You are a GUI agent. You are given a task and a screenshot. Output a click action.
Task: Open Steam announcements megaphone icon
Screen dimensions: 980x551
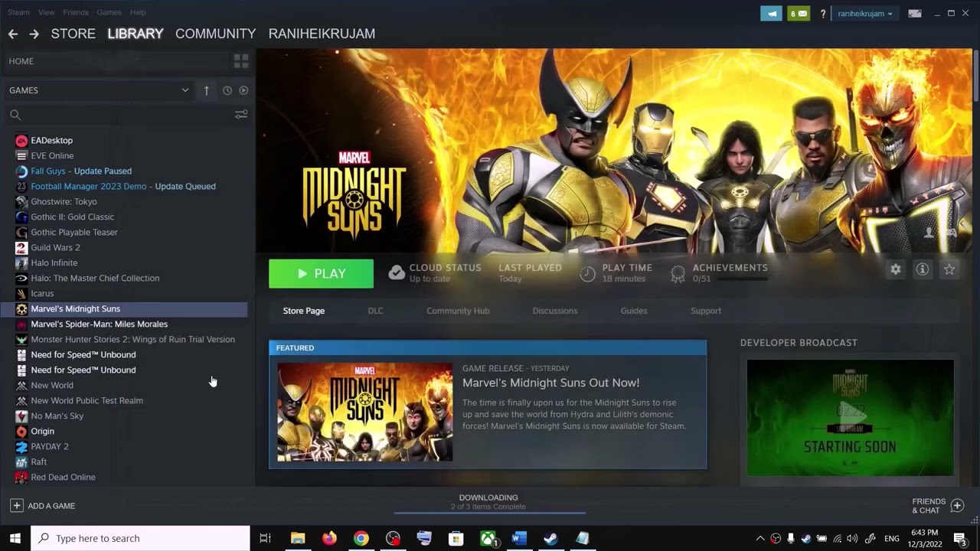(x=771, y=13)
